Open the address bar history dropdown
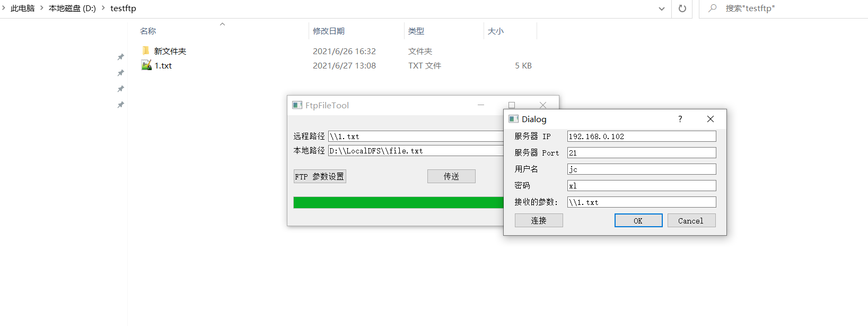 pyautogui.click(x=662, y=8)
